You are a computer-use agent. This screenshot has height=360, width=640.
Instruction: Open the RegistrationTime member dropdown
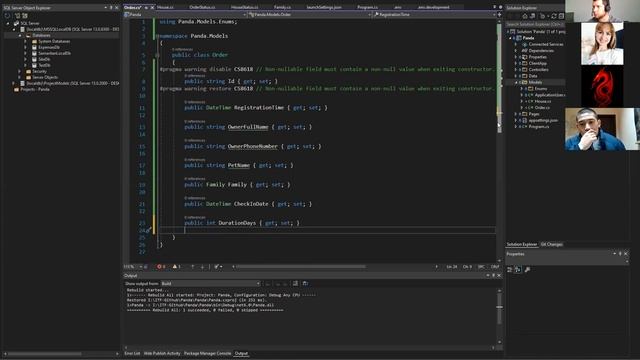[434, 14]
